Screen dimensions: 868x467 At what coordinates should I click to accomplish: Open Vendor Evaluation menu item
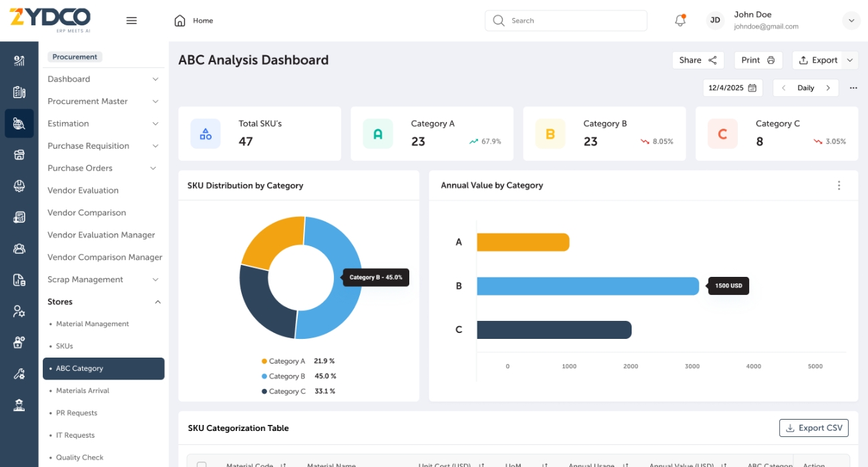[83, 191]
